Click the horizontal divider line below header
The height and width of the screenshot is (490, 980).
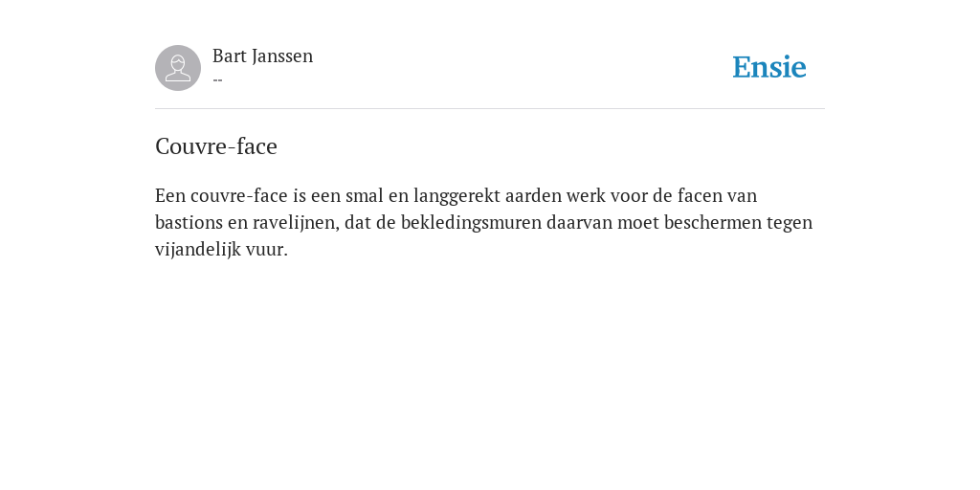point(490,109)
